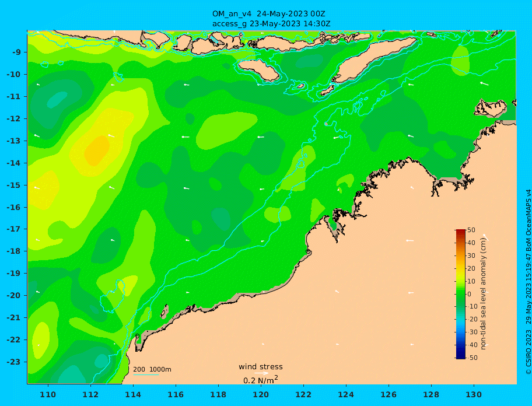Select latitude axis label -17
Viewport: 532px width, 406px height.
coord(14,229)
